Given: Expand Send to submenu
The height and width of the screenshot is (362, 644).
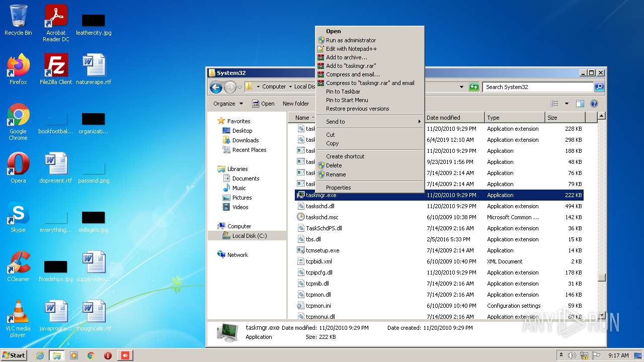Looking at the screenshot, I should tap(370, 122).
